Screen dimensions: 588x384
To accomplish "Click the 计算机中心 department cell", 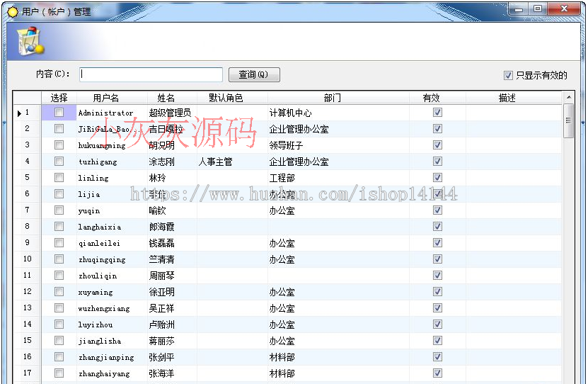I will click(338, 113).
